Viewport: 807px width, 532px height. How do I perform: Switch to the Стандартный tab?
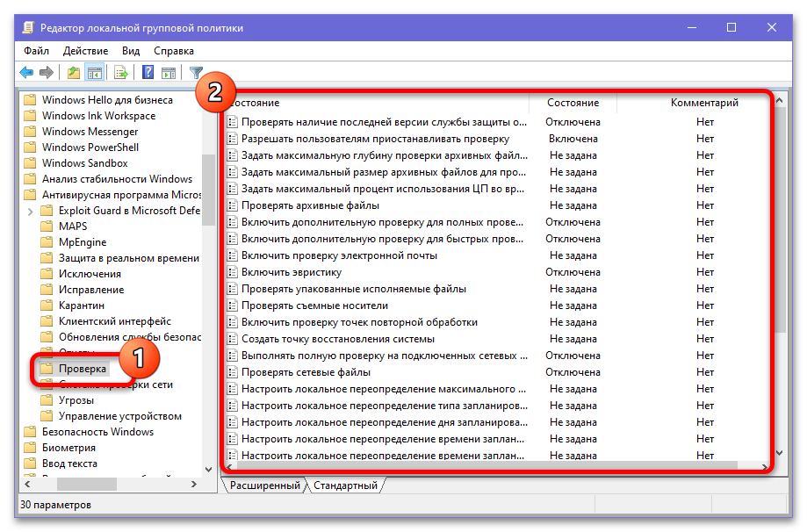[x=345, y=485]
